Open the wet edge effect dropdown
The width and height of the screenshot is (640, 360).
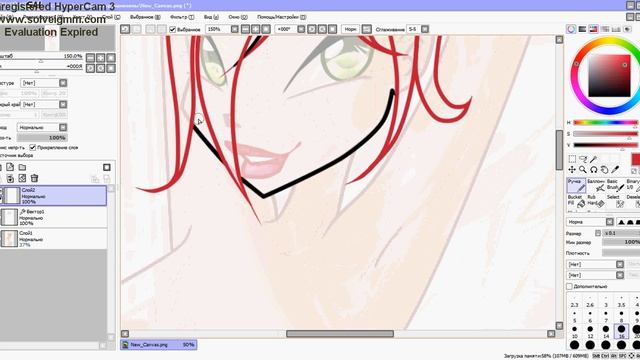[63, 104]
